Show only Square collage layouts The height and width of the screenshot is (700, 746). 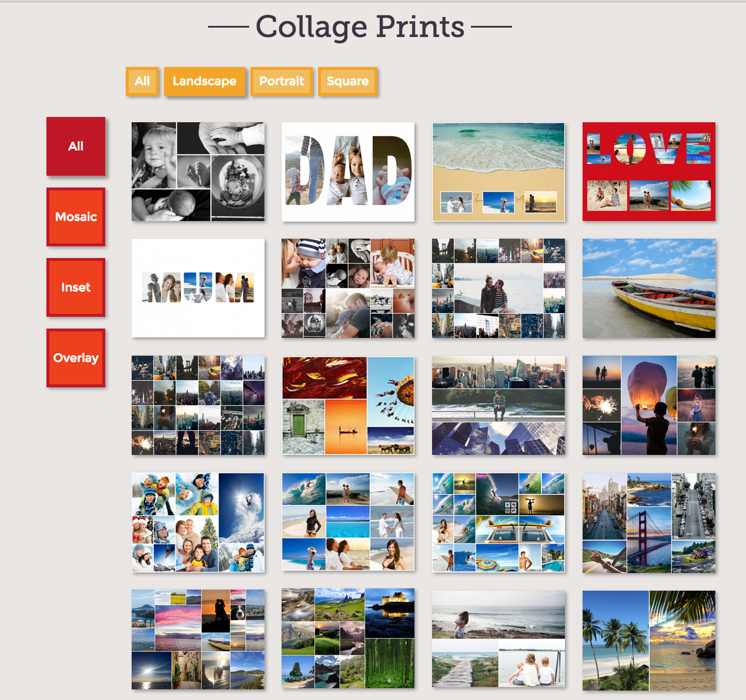(x=347, y=81)
